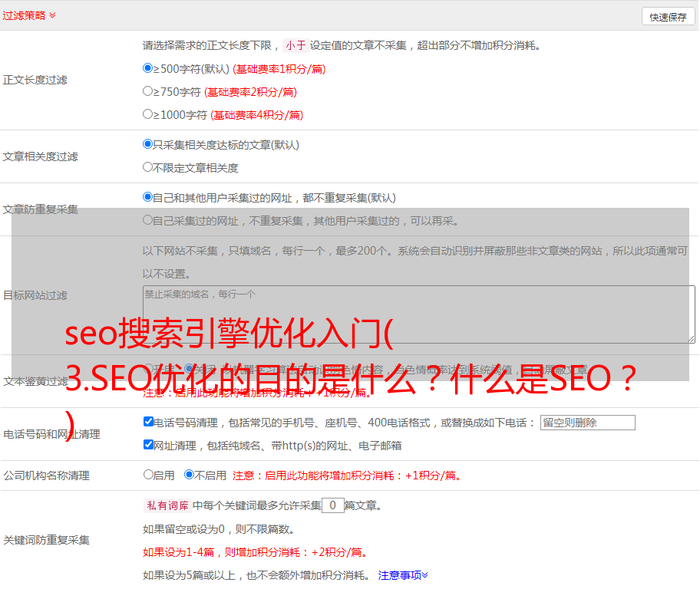This screenshot has width=700, height=589.
Task: Click the 如果留空或设为0，则不限篇数 text
Action: coord(219,529)
